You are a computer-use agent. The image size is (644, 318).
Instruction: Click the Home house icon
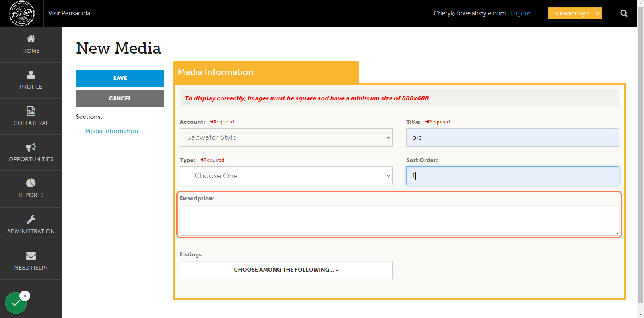pyautogui.click(x=31, y=39)
